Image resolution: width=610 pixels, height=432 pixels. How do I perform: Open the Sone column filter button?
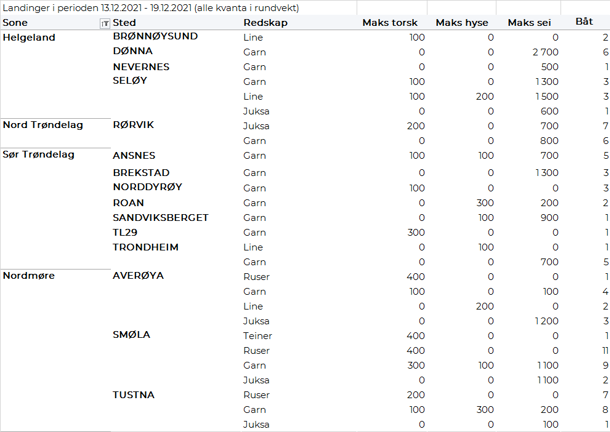point(106,22)
